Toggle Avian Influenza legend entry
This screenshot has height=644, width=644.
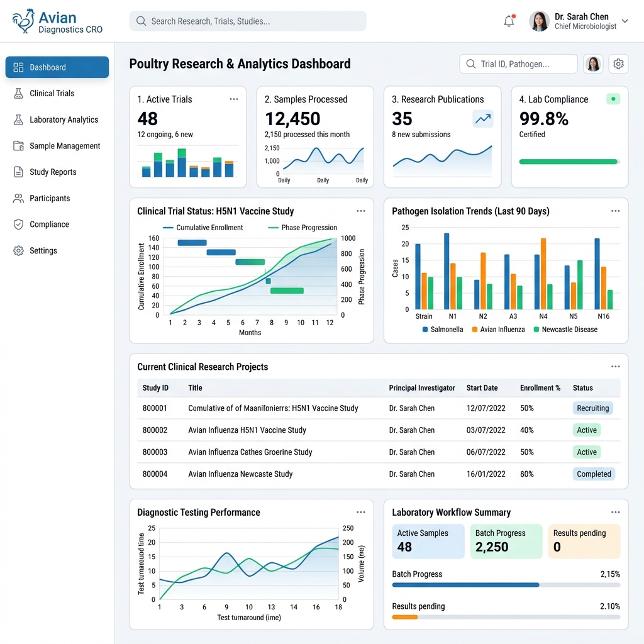click(498, 330)
